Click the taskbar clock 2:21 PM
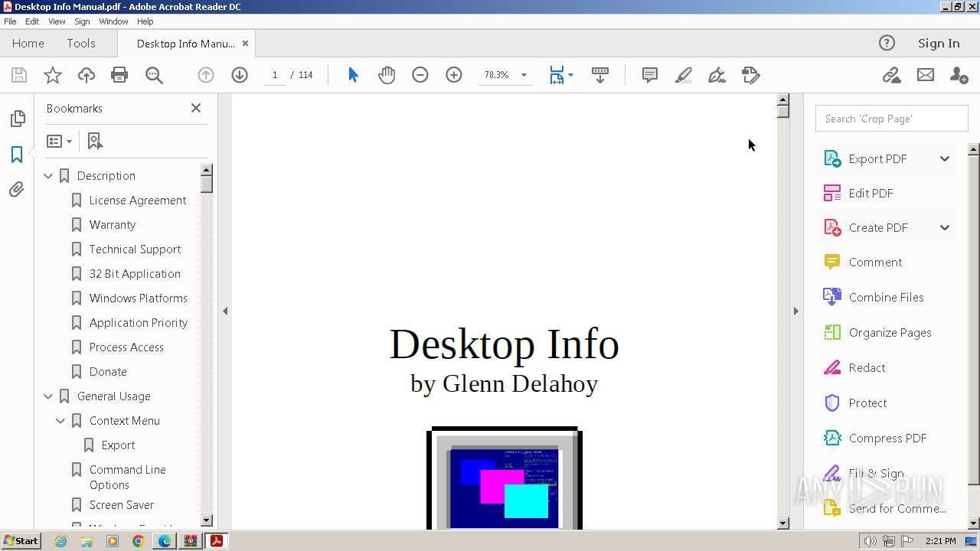The height and width of the screenshot is (551, 980). pyautogui.click(x=940, y=541)
